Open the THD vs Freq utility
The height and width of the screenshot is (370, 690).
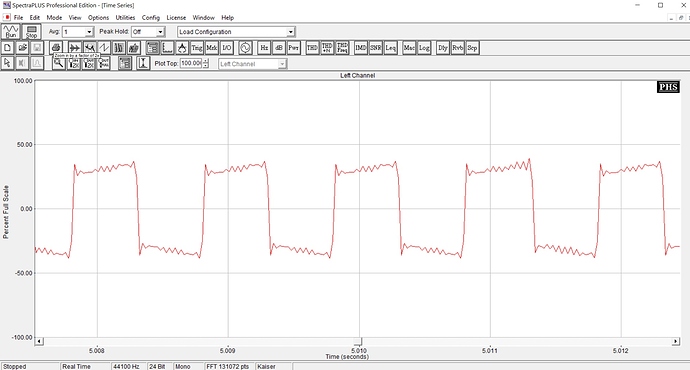pyautogui.click(x=342, y=48)
